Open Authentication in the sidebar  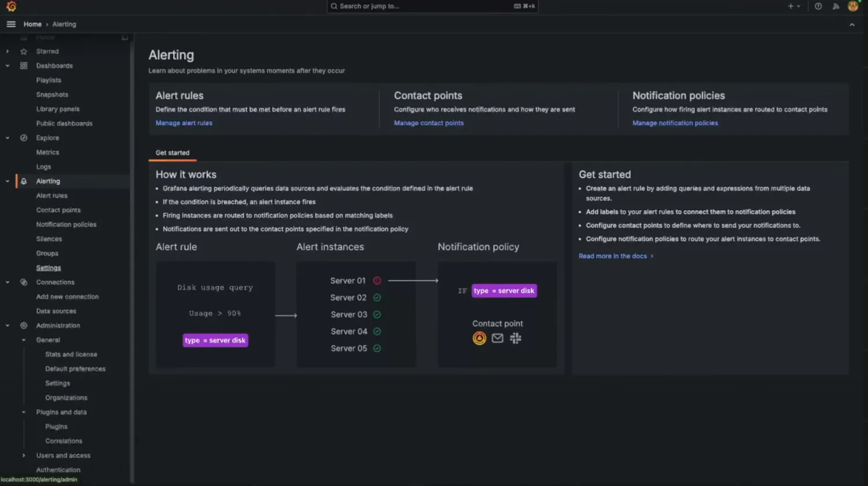coord(58,470)
